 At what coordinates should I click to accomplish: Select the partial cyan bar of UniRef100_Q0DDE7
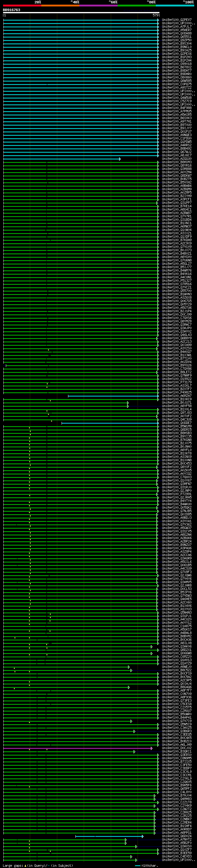click(110, 423)
